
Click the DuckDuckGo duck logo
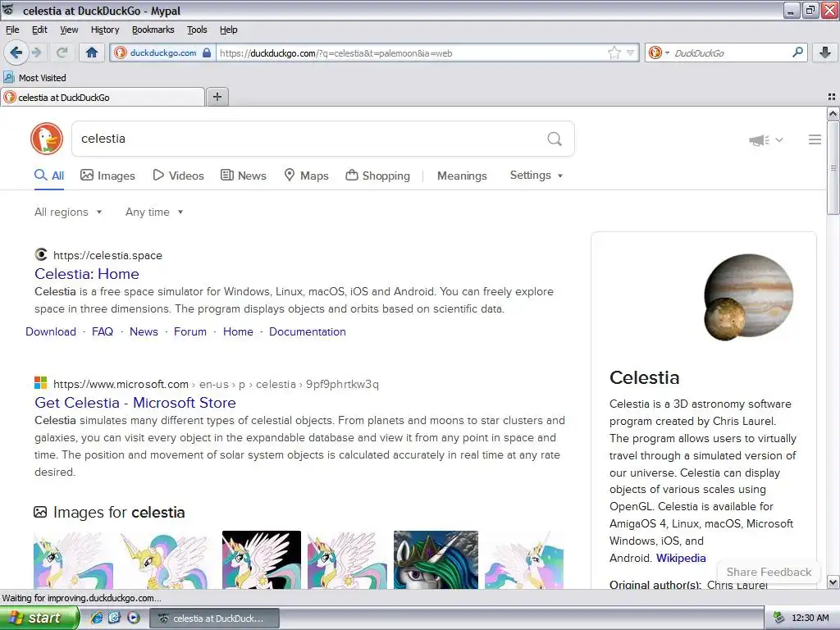tap(47, 139)
